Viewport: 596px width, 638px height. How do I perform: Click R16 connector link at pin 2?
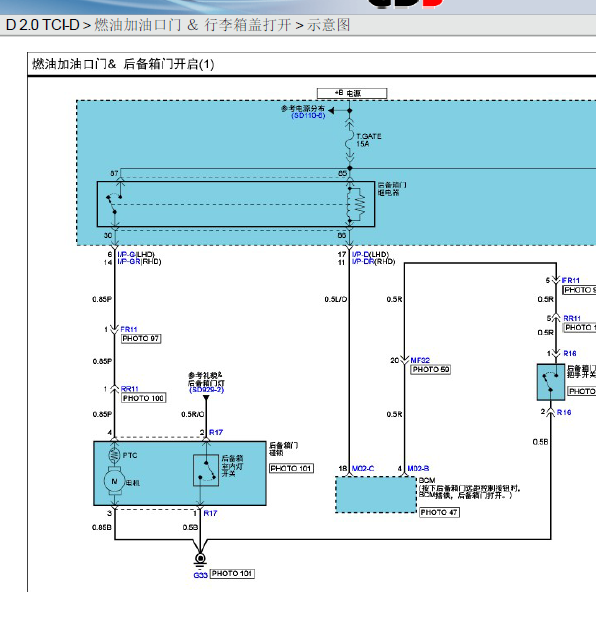coord(564,412)
